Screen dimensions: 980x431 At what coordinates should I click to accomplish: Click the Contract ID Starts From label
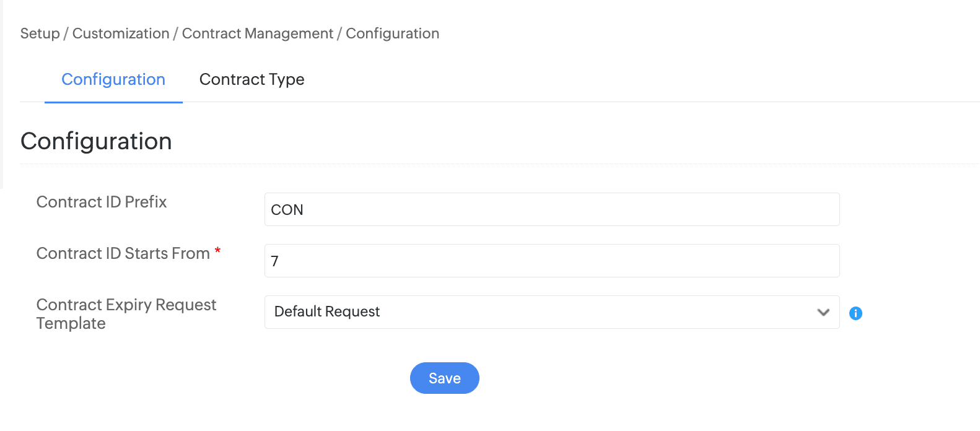pyautogui.click(x=123, y=253)
